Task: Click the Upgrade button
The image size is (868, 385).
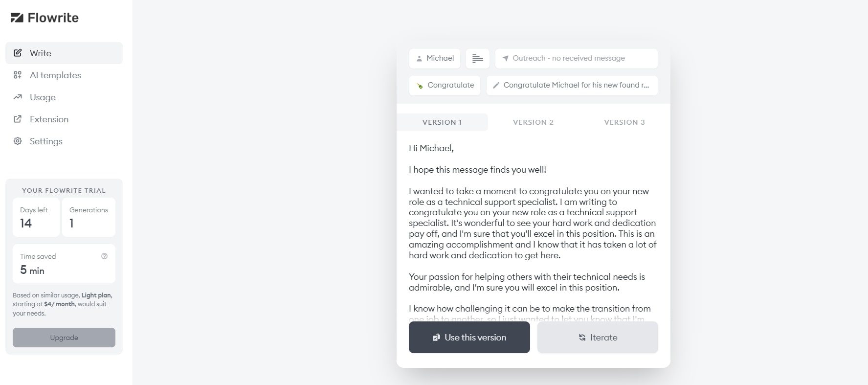Action: pos(64,337)
